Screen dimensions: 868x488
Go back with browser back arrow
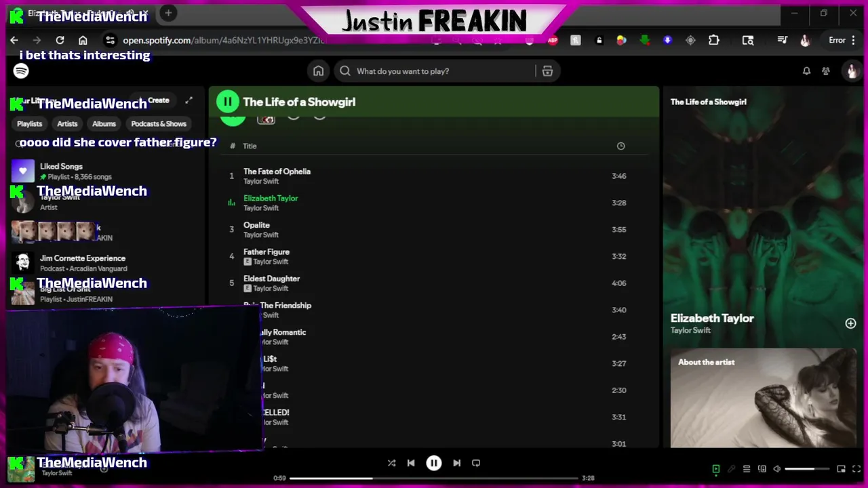[x=14, y=40]
